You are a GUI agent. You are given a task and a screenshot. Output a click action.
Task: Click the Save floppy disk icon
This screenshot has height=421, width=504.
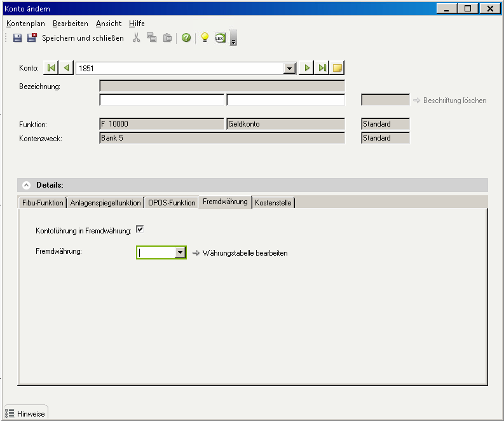[x=18, y=38]
